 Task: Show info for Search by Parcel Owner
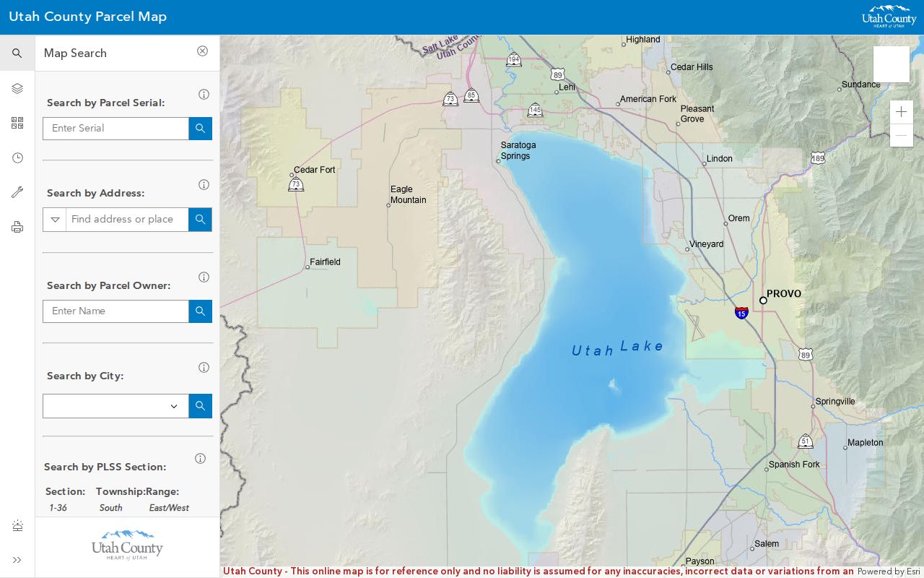(204, 277)
